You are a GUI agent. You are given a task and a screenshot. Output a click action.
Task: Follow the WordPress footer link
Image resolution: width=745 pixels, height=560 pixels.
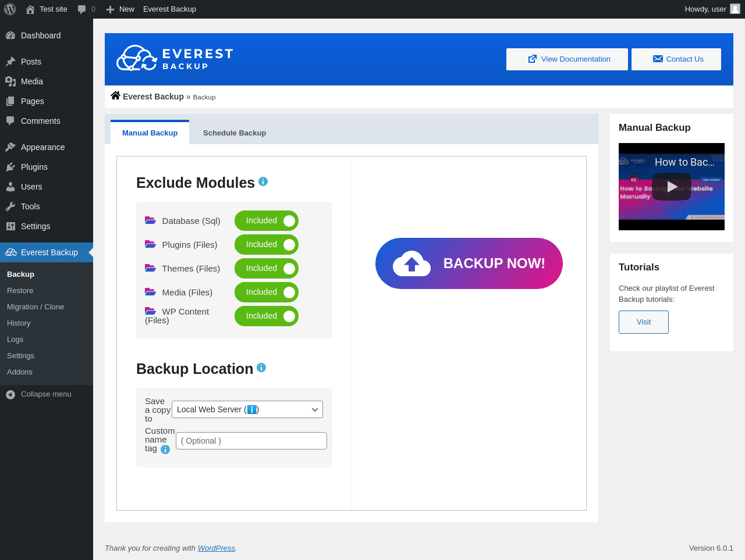217,548
